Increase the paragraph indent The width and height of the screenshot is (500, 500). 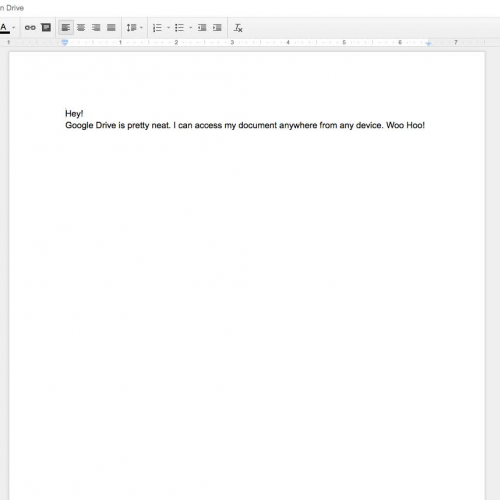pyautogui.click(x=217, y=28)
